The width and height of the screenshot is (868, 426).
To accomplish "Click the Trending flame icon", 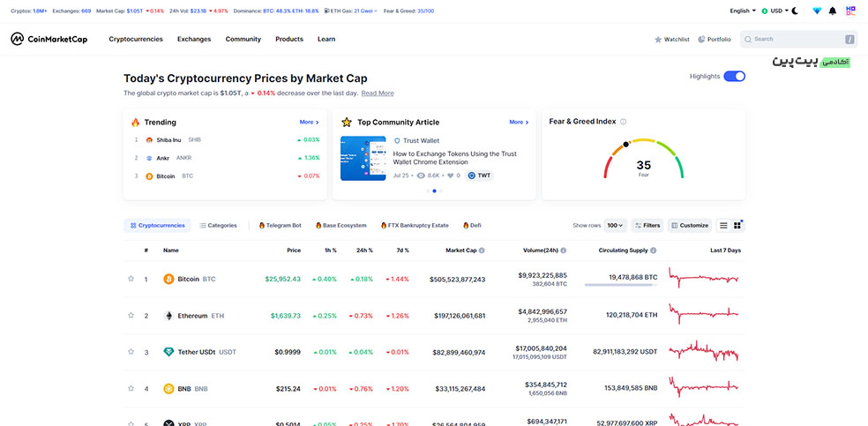I will (x=135, y=123).
